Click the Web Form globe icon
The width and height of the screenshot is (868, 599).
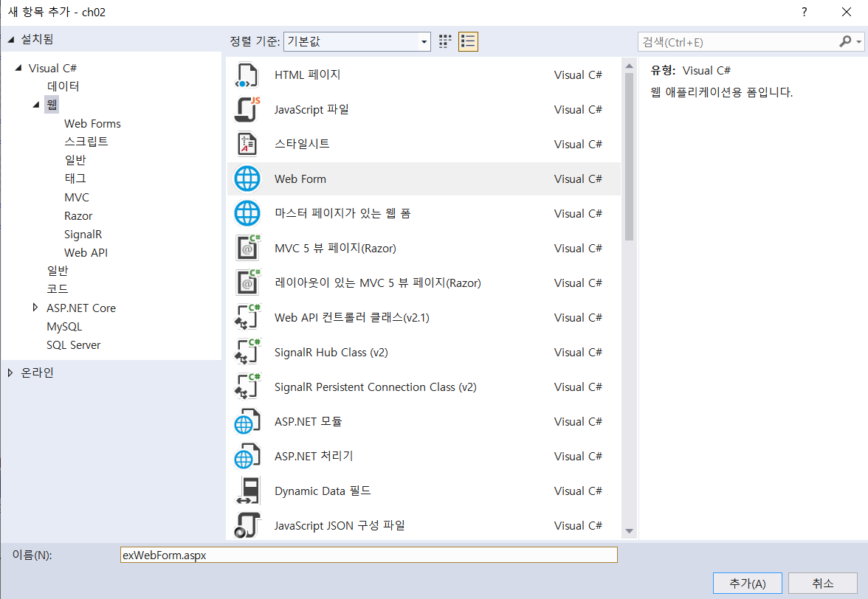[247, 179]
